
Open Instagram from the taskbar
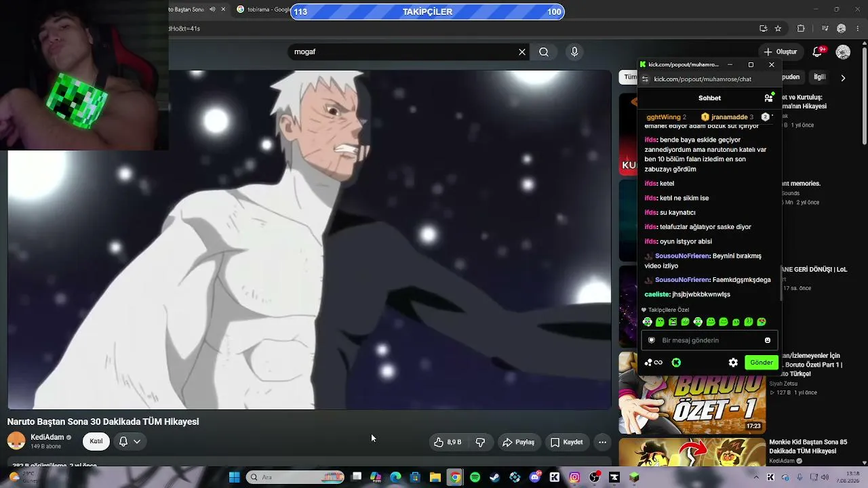(574, 477)
